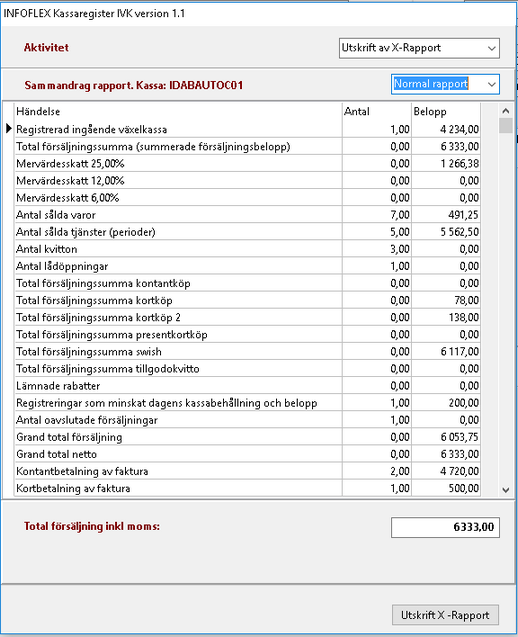Select row Registreringar som minskat dagens kassabehållning

click(x=247, y=403)
